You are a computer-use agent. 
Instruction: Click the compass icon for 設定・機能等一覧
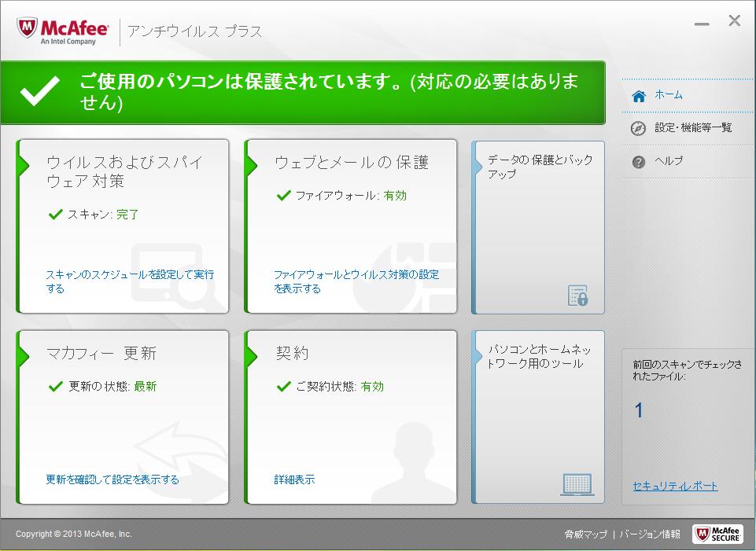[x=638, y=129]
